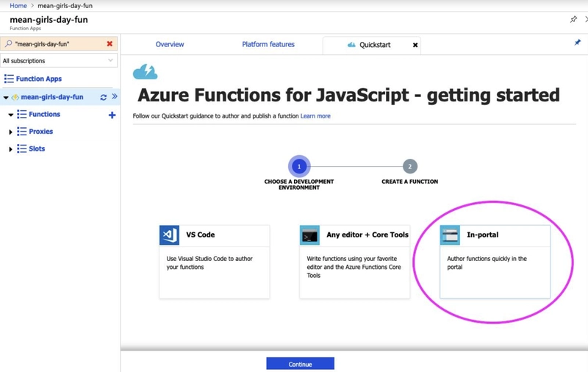Click the double chevron next to mean-girls-day-fun
588x372 pixels.
tap(115, 96)
